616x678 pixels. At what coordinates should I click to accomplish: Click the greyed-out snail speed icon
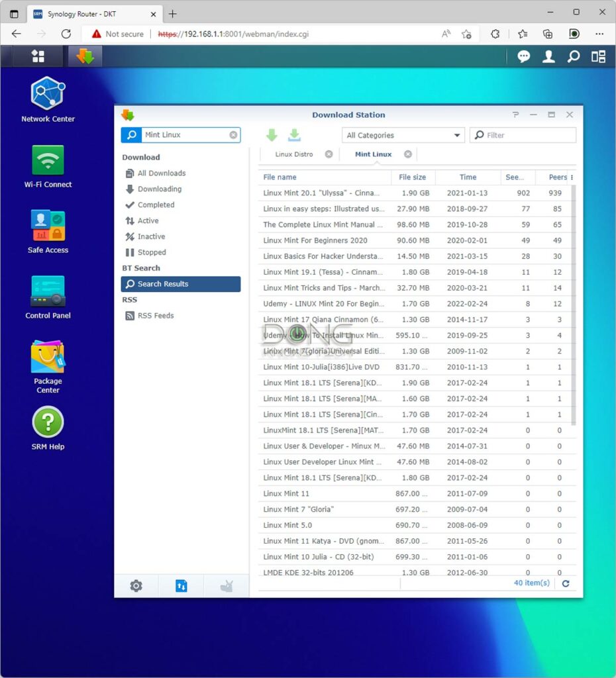[227, 586]
